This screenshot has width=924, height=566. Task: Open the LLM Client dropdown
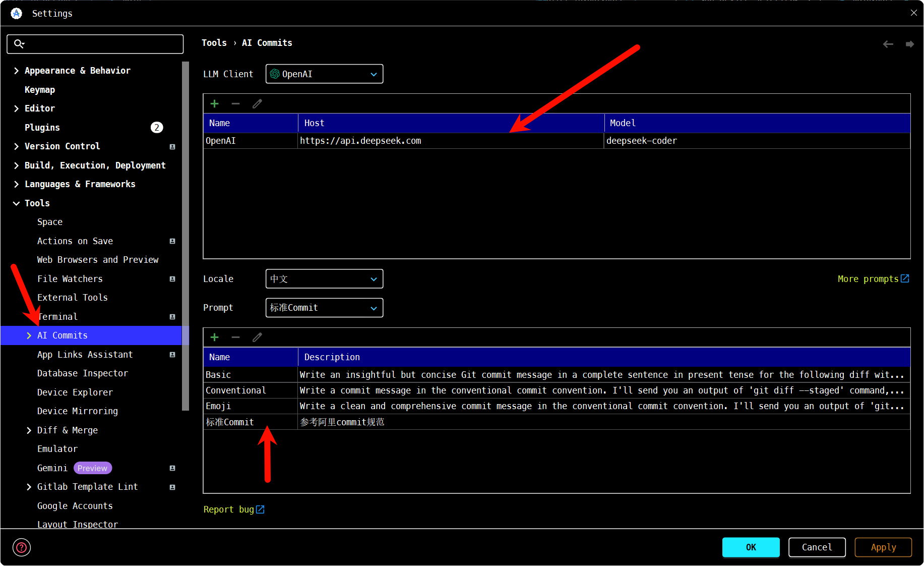324,74
